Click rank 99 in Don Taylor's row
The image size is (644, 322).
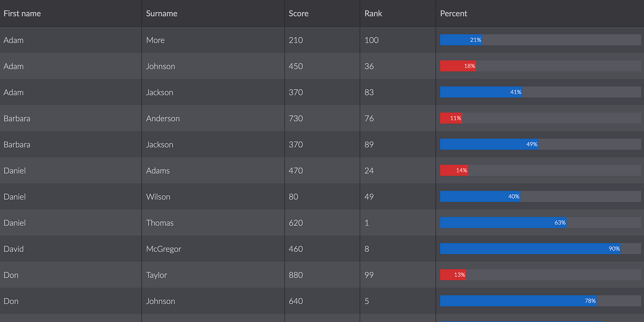coord(369,275)
